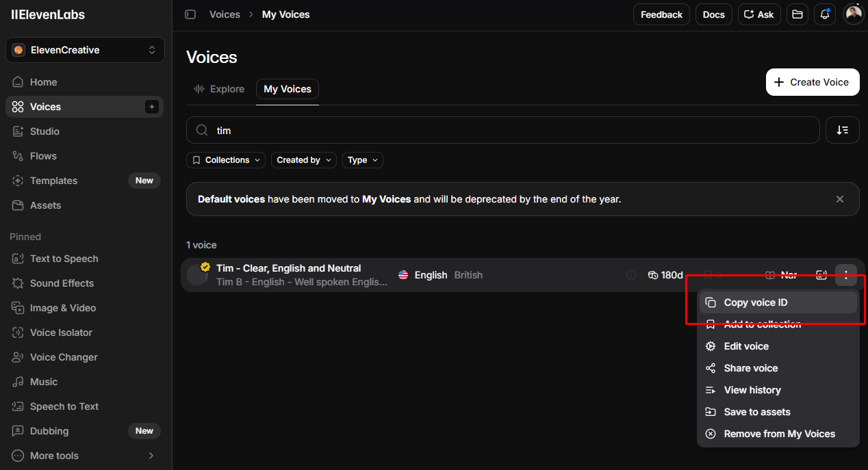Viewport: 868px width, 470px height.
Task: Switch to the Explore tab
Action: tap(219, 89)
